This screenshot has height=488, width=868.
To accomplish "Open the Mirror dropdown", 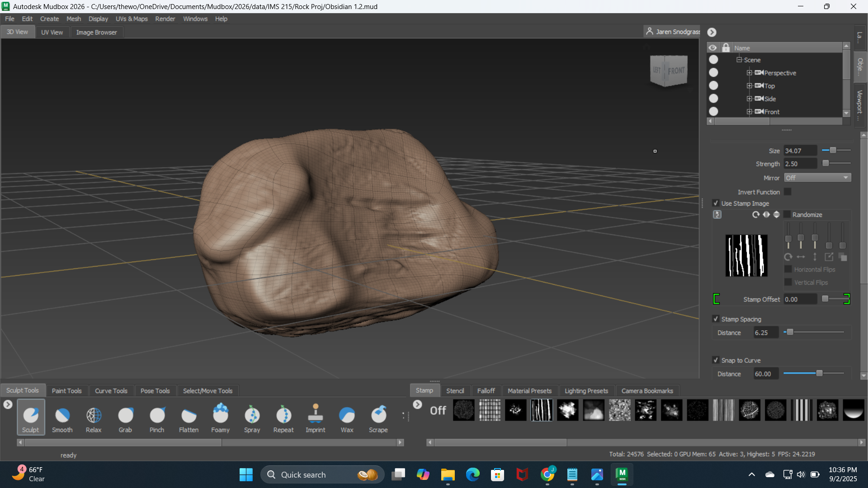I will pyautogui.click(x=817, y=178).
